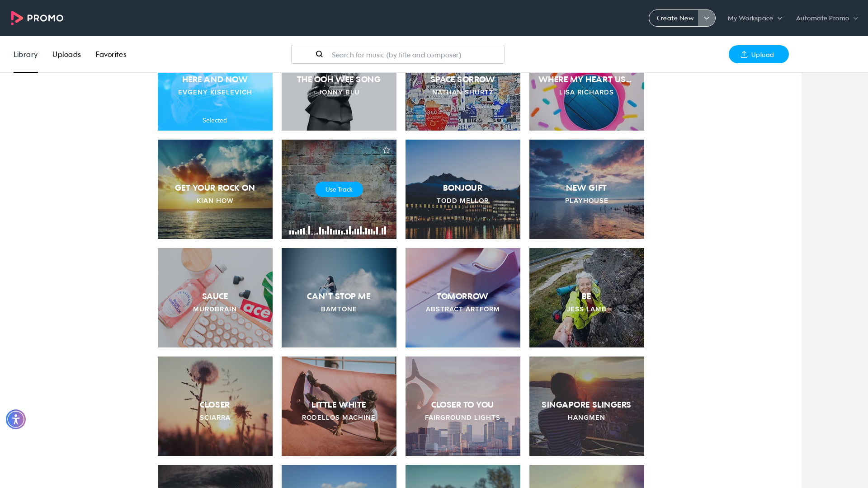The image size is (868, 488).
Task: Open Favorites tab
Action: click(111, 54)
